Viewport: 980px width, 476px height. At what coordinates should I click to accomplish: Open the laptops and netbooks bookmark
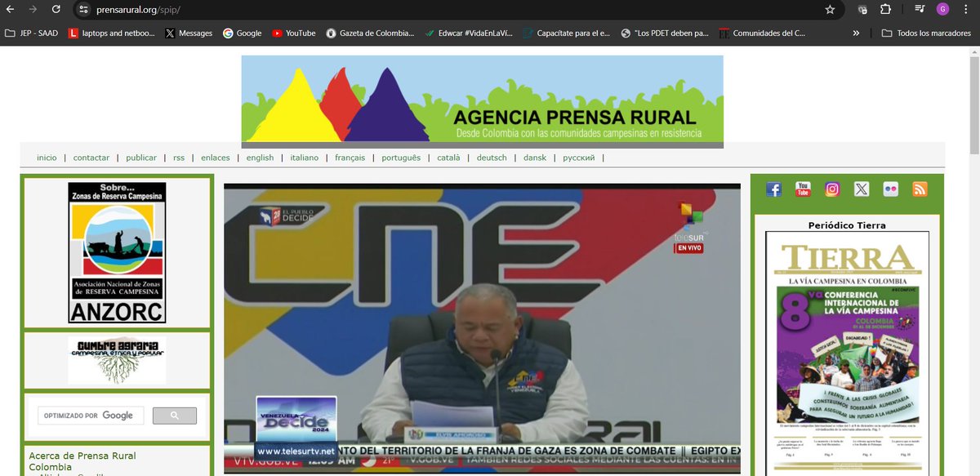(x=110, y=33)
